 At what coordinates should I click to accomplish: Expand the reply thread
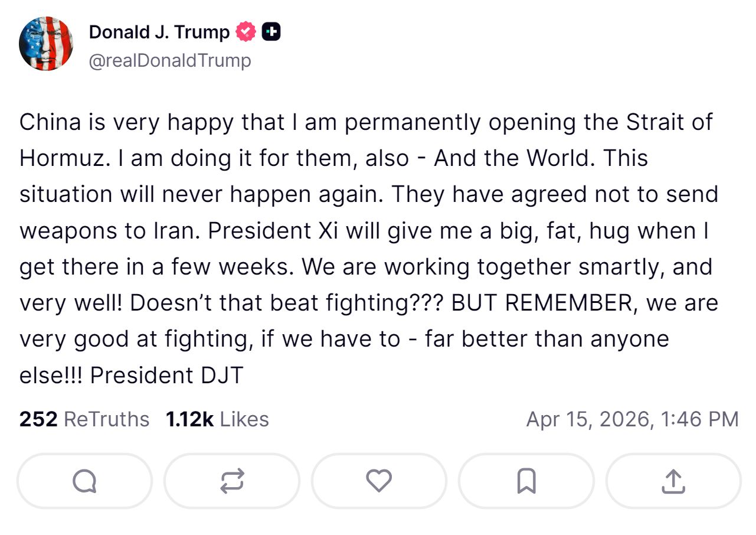84,481
